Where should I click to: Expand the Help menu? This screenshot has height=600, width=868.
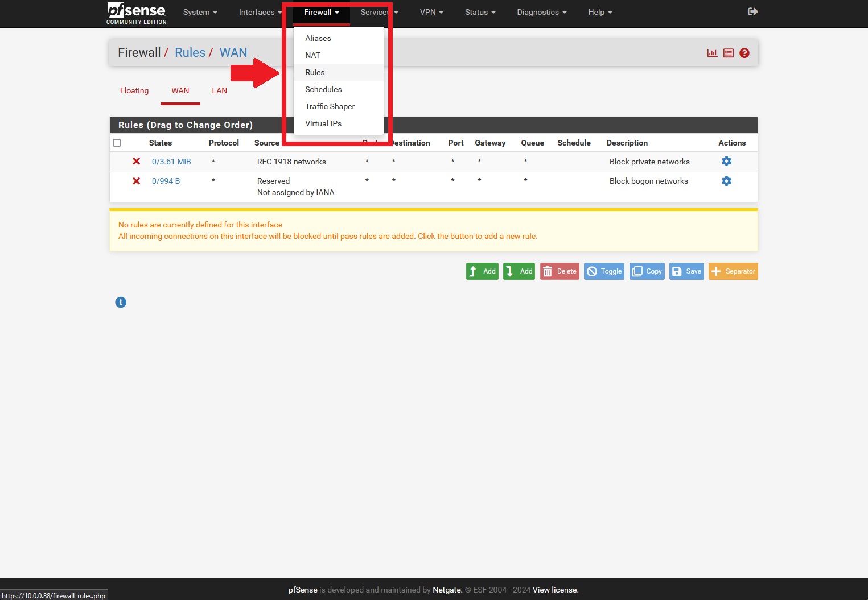[600, 12]
